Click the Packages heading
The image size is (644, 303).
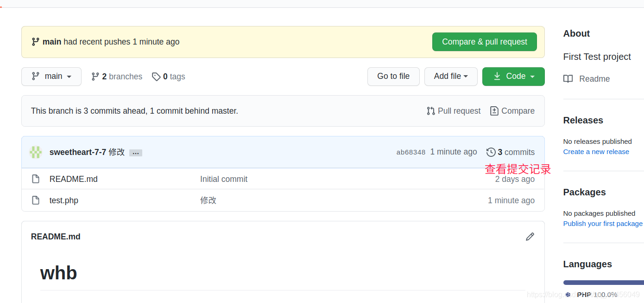[x=585, y=192]
